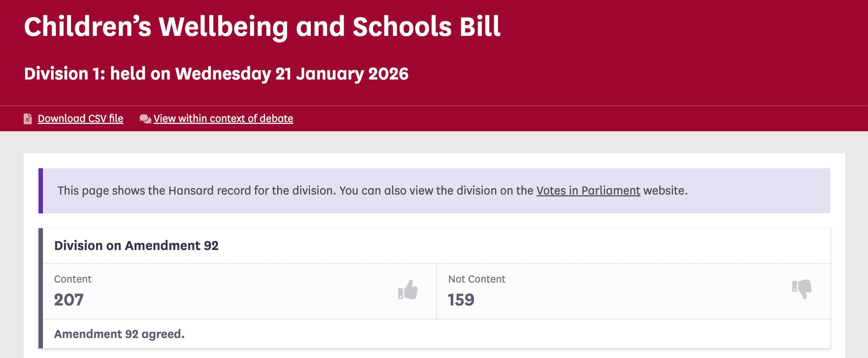Click the Content label

tap(73, 279)
